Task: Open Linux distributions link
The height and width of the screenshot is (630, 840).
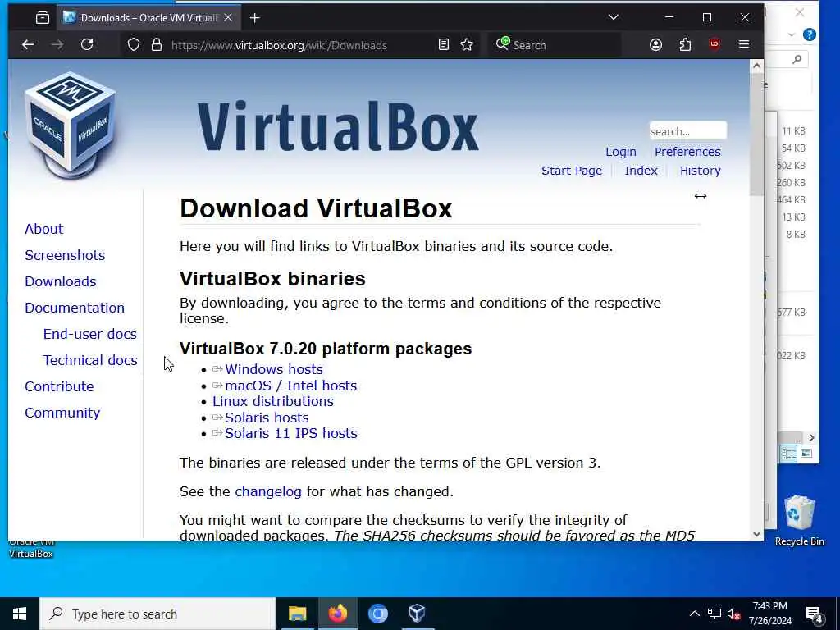Action: [x=272, y=402]
